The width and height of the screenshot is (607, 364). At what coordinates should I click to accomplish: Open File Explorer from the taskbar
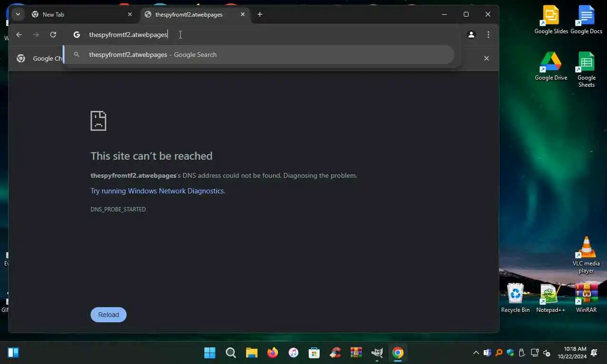(251, 353)
